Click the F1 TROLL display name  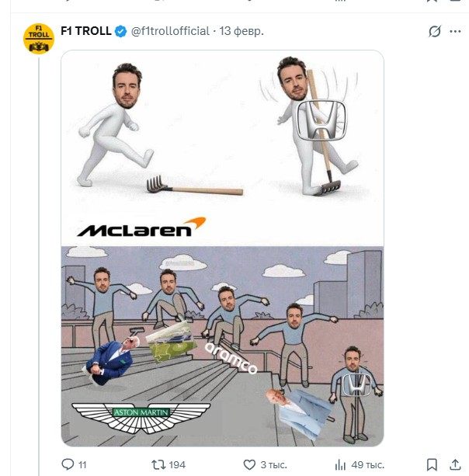(x=85, y=31)
